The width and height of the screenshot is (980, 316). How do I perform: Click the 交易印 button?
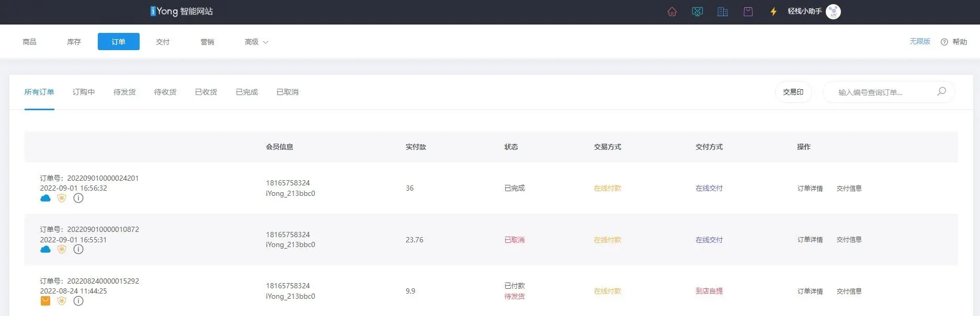tap(793, 92)
